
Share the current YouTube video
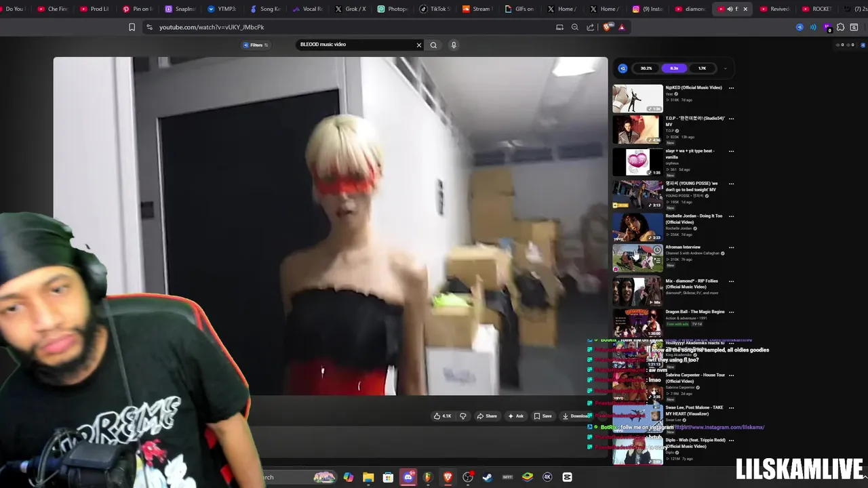pyautogui.click(x=487, y=416)
